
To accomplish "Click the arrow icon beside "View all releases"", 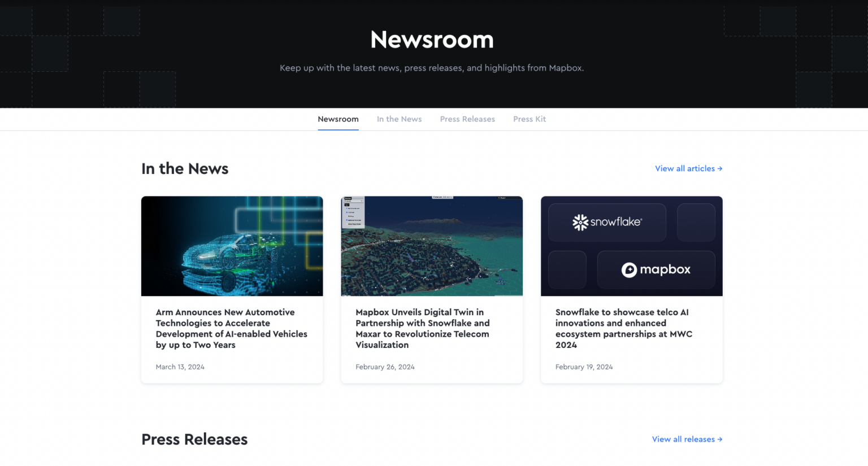I will [719, 439].
